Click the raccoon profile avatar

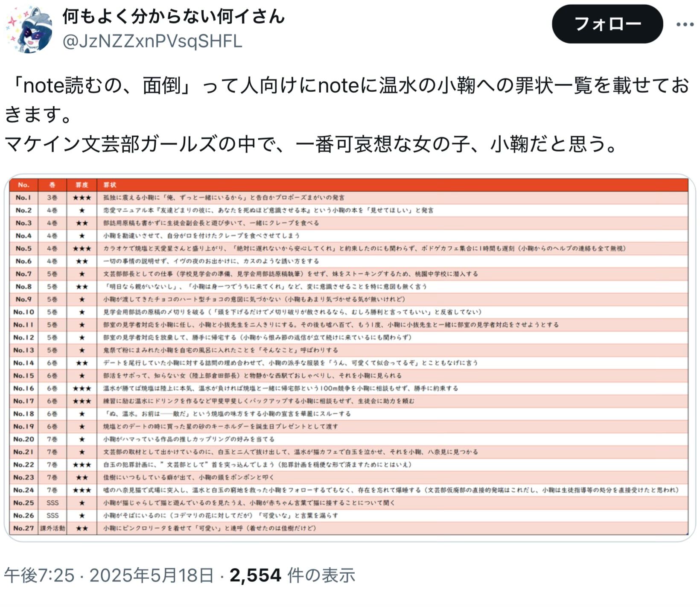point(29,29)
